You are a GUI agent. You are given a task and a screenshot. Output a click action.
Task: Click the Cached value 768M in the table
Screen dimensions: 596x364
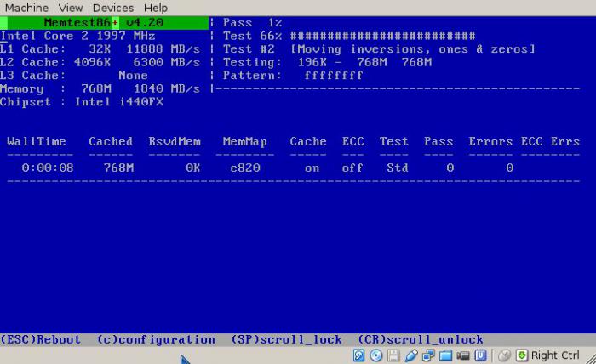click(x=118, y=168)
